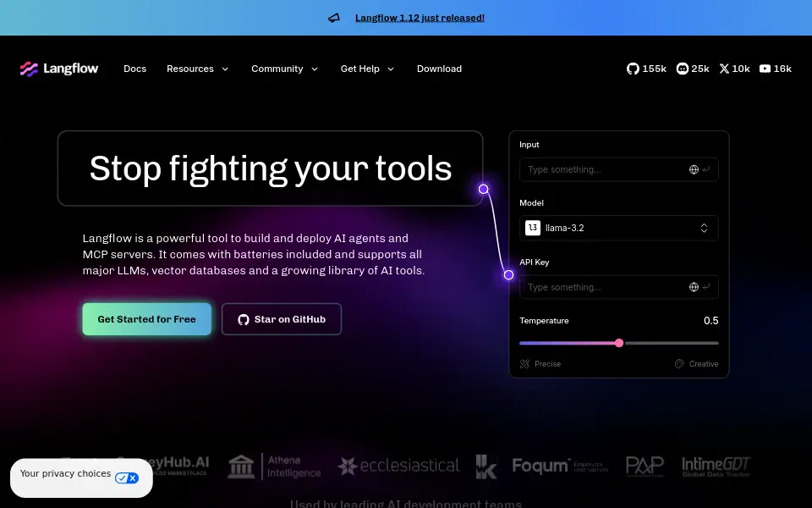The image size is (812, 508).
Task: Click the megaphone announcement icon
Action: tap(334, 18)
